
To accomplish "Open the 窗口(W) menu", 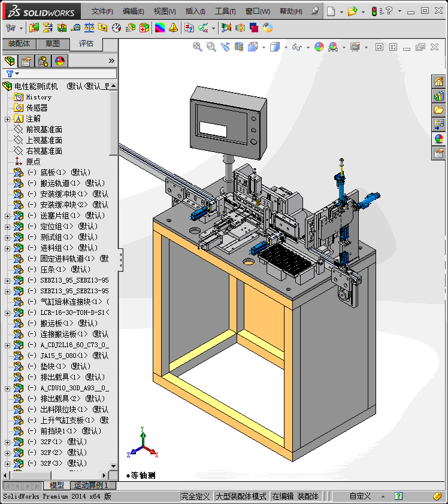I will click(258, 11).
